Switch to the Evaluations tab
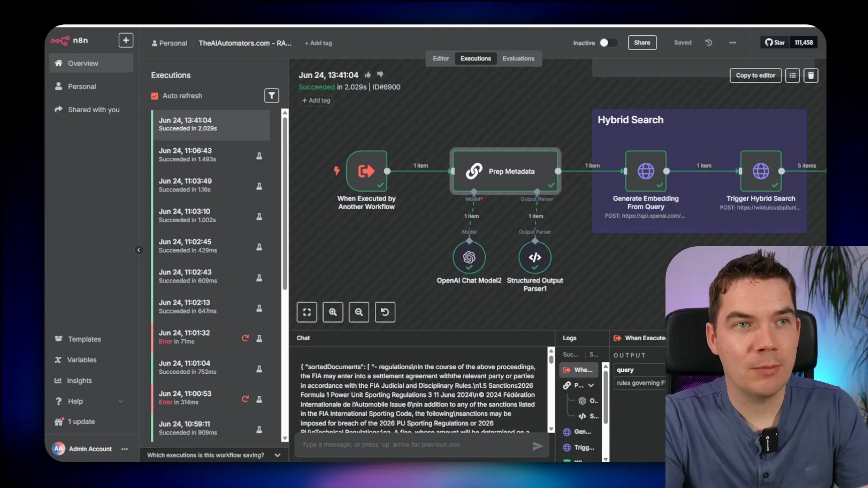This screenshot has height=488, width=868. coord(518,58)
